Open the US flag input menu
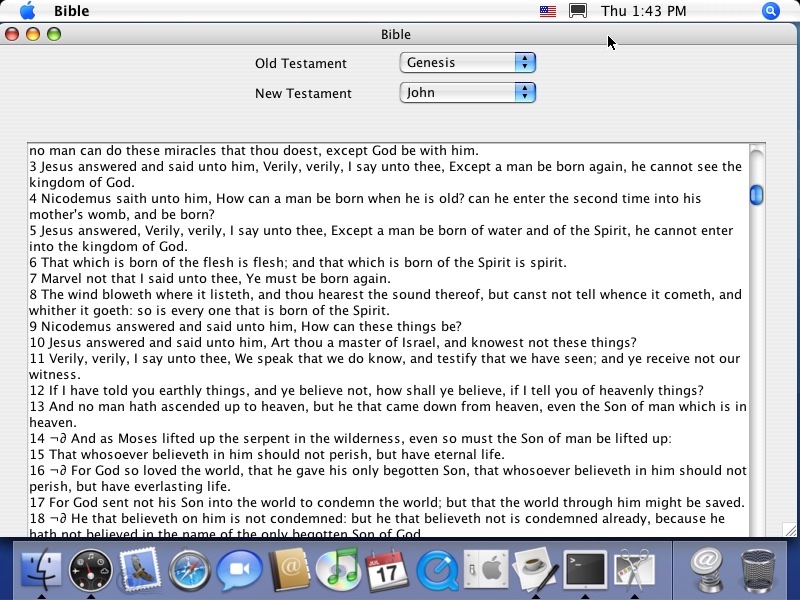Screen dimensions: 800x600 pos(547,11)
